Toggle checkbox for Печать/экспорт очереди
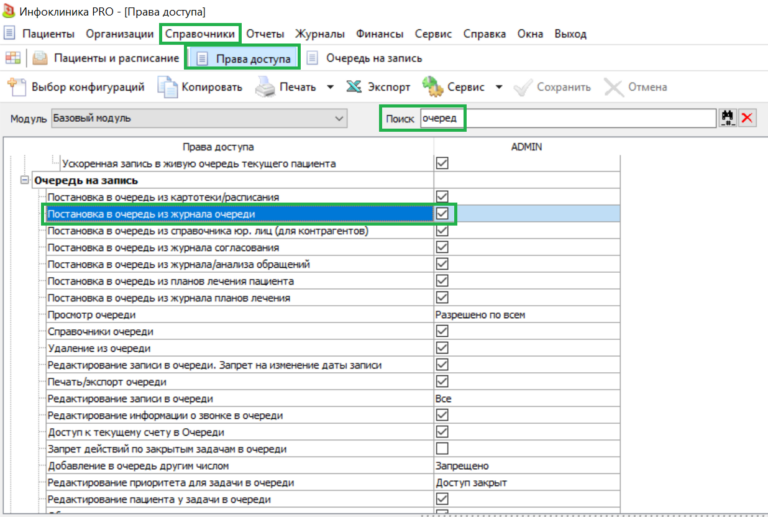Image resolution: width=768 pixels, height=517 pixels. 442,381
